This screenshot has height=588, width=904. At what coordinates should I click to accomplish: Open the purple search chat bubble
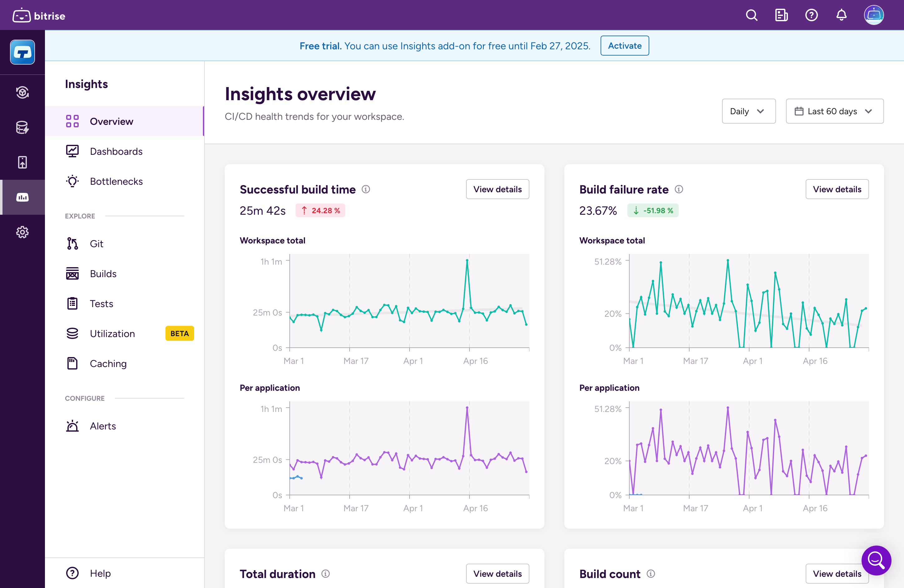[x=876, y=560]
